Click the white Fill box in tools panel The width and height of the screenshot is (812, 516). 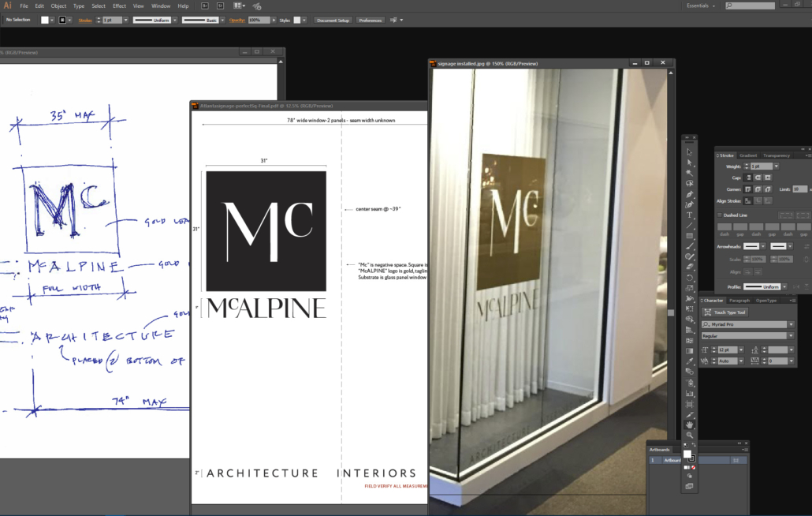tap(687, 454)
